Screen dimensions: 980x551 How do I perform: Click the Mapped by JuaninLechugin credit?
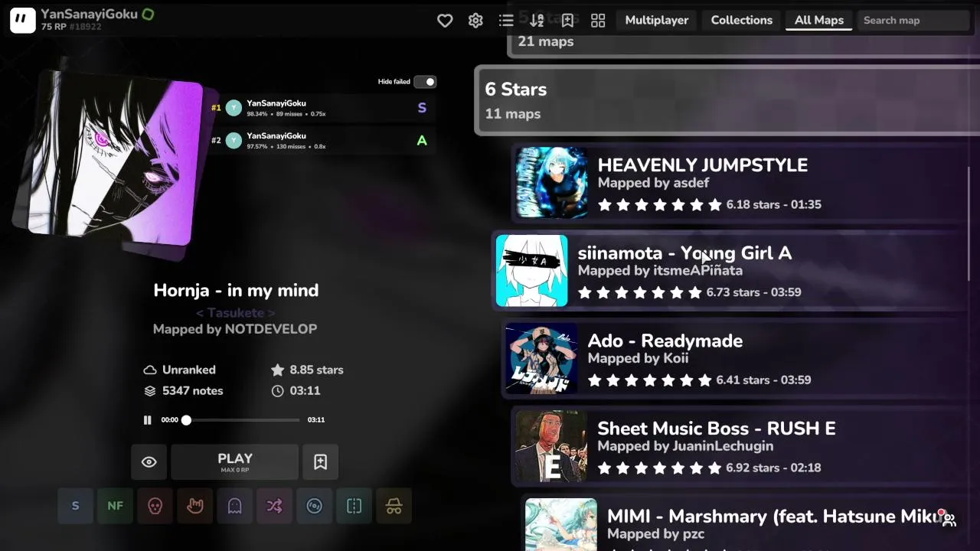pyautogui.click(x=685, y=446)
